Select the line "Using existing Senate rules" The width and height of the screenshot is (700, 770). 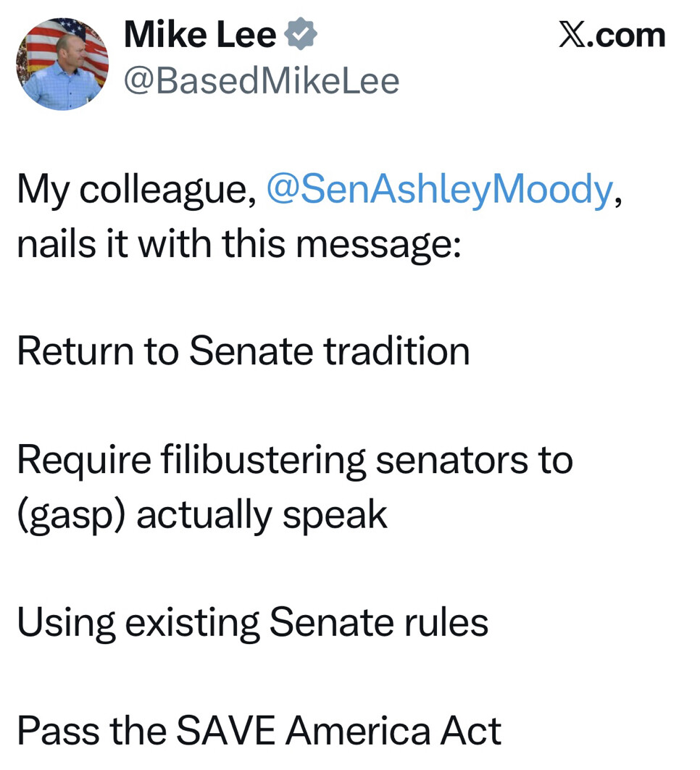pyautogui.click(x=252, y=622)
